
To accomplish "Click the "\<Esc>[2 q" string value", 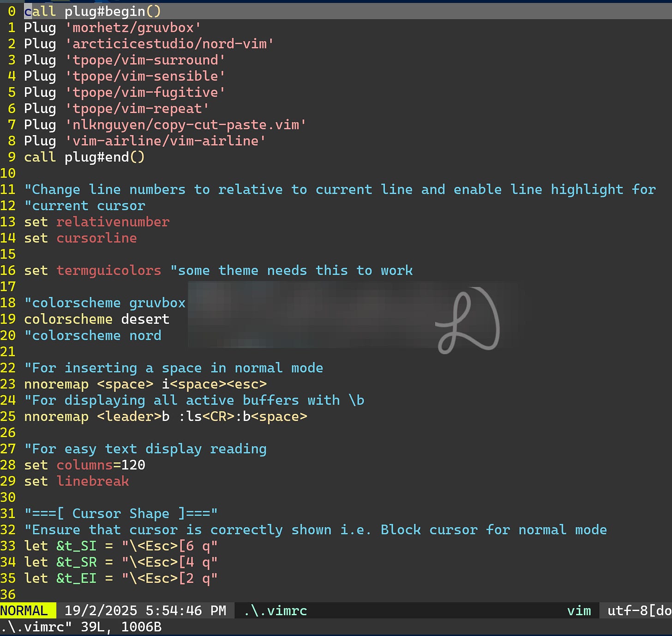I will point(169,578).
